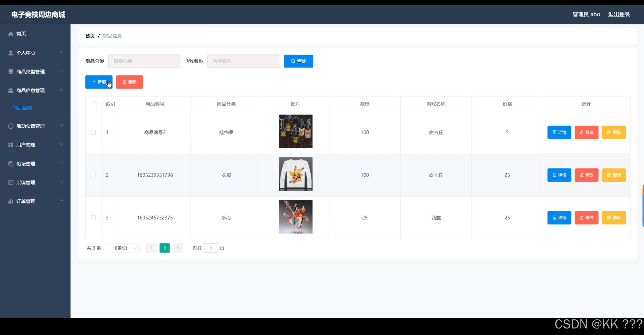644x335 pixels.
Task: Click 首页 in the breadcrumb
Action: tap(90, 36)
